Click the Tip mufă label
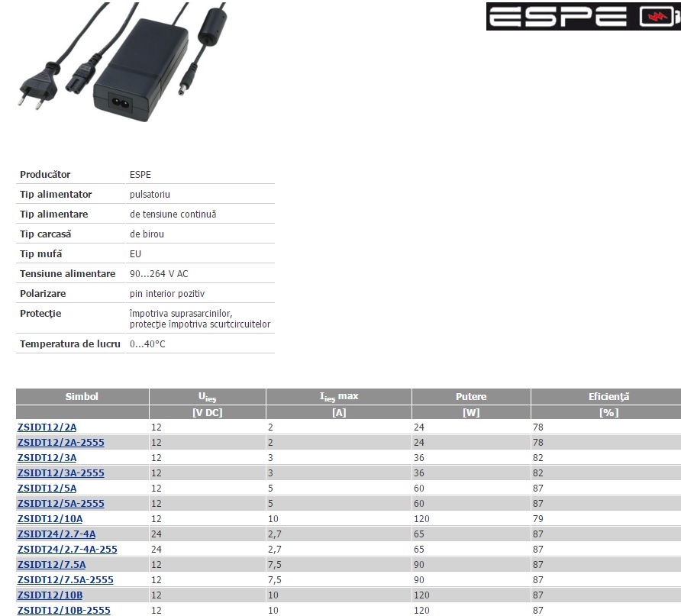Screen dimensions: 681x616 point(41,254)
